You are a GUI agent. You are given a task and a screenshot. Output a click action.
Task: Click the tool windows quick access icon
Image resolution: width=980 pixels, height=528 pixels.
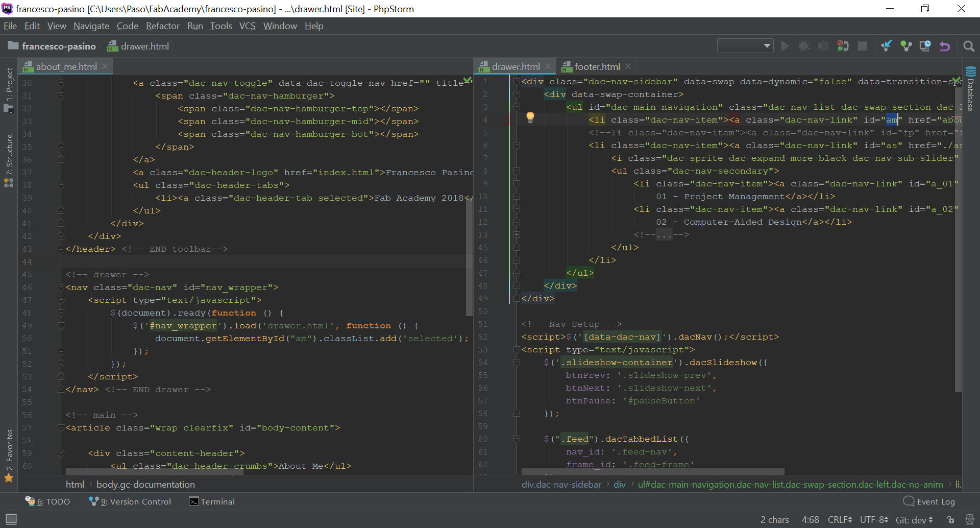coord(11,519)
